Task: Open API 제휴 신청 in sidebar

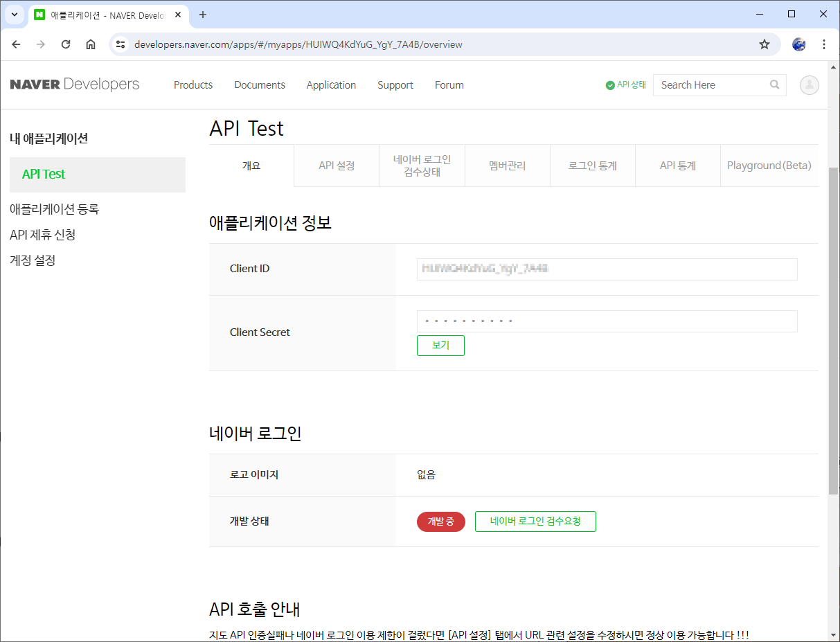Action: (x=43, y=235)
